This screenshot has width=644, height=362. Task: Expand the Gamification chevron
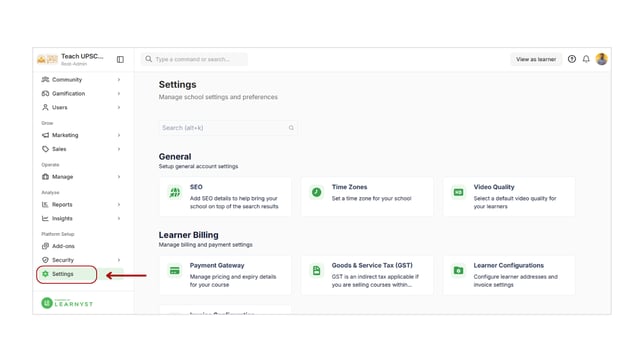(119, 93)
